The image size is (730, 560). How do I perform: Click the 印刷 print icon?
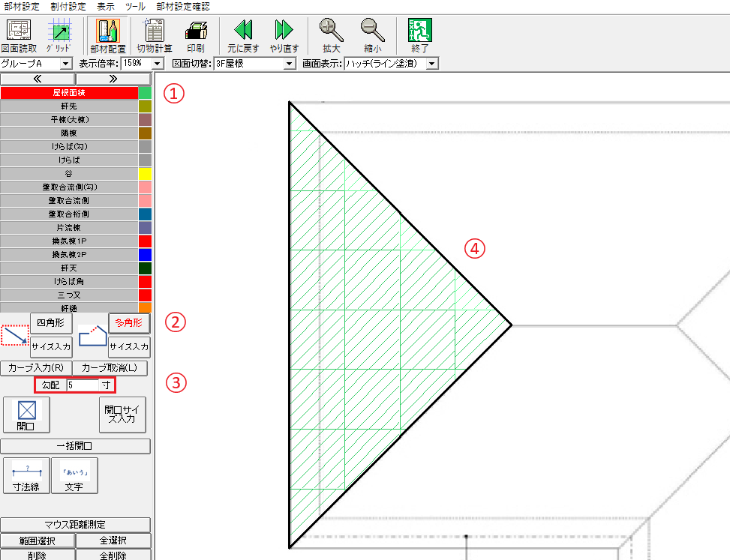[195, 35]
